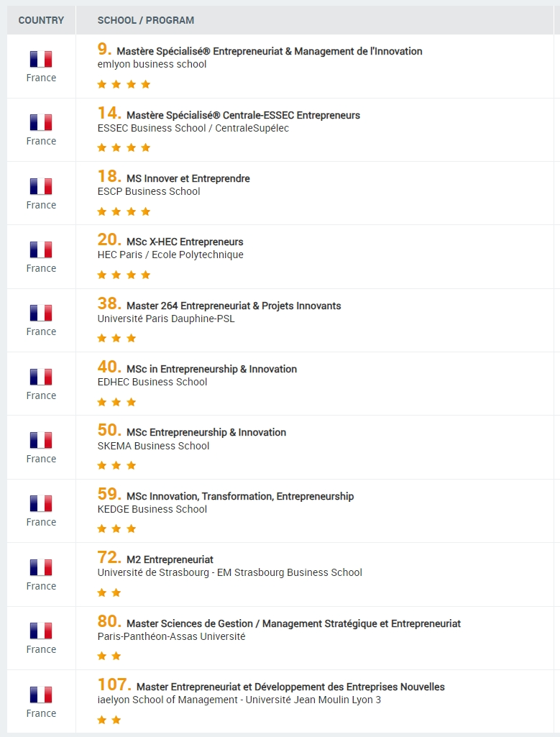
Task: Click the COUNTRY column header
Action: click(x=41, y=20)
